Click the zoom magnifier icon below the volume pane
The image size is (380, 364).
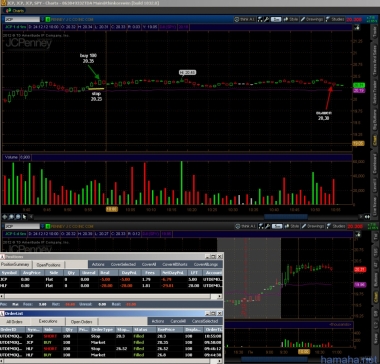[x=11, y=217]
